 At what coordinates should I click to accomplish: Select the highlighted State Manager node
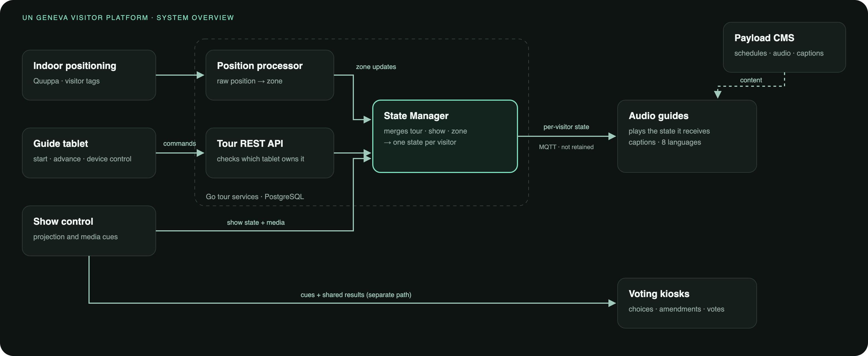pyautogui.click(x=445, y=136)
